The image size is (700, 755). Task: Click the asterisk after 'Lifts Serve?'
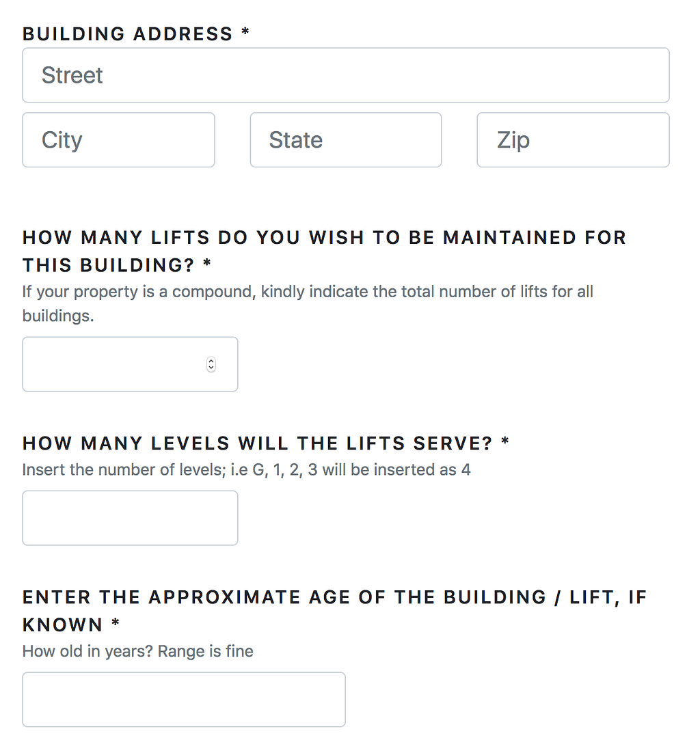(505, 442)
